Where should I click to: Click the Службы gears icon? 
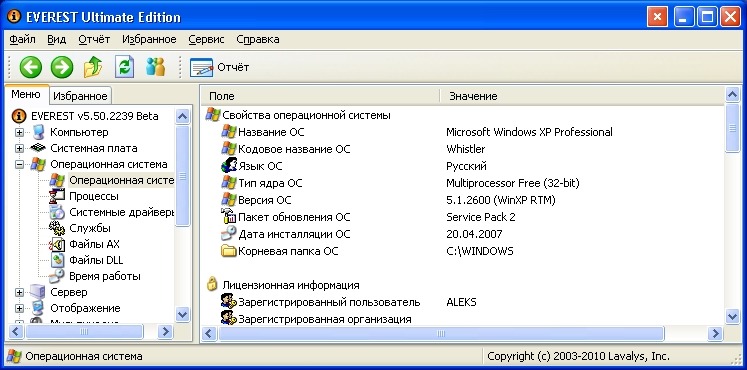coord(57,228)
